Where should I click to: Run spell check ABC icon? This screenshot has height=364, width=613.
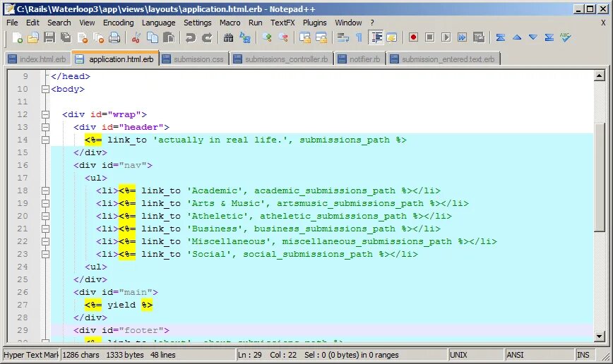(565, 37)
